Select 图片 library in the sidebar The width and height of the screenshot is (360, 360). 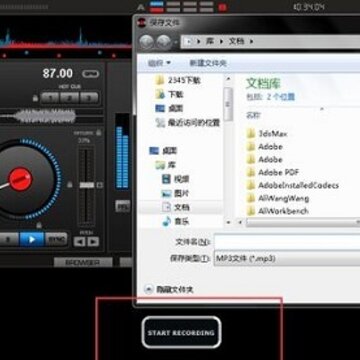pos(175,193)
